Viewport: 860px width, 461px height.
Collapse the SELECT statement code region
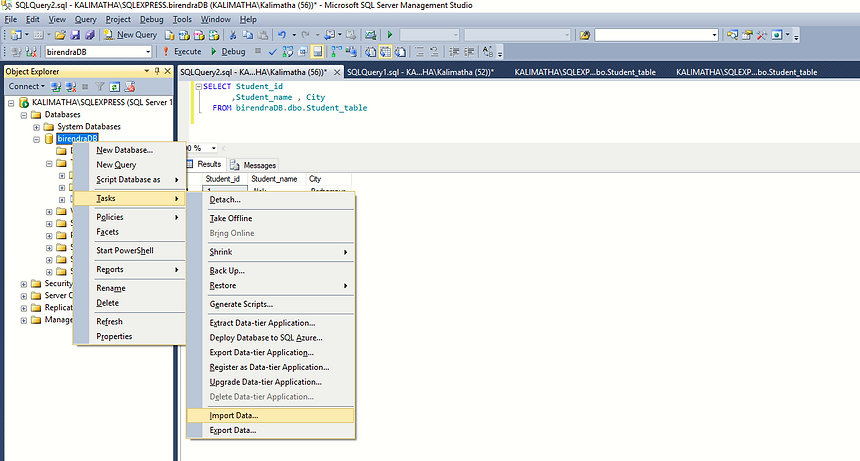click(199, 87)
